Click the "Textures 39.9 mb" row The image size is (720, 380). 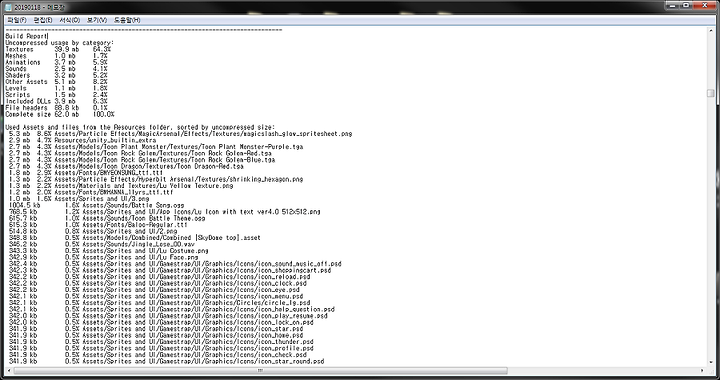pyautogui.click(x=58, y=49)
